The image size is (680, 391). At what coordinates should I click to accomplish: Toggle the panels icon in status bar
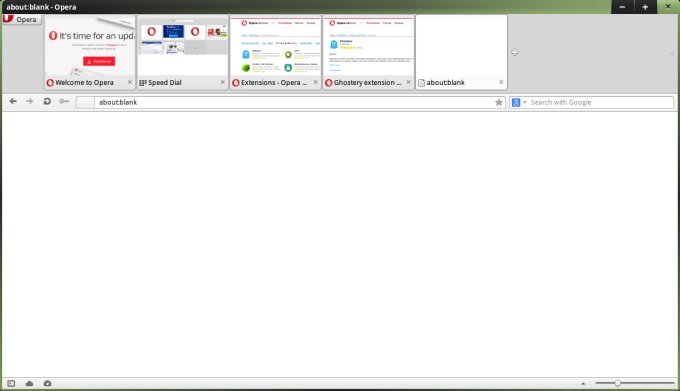coord(11,383)
